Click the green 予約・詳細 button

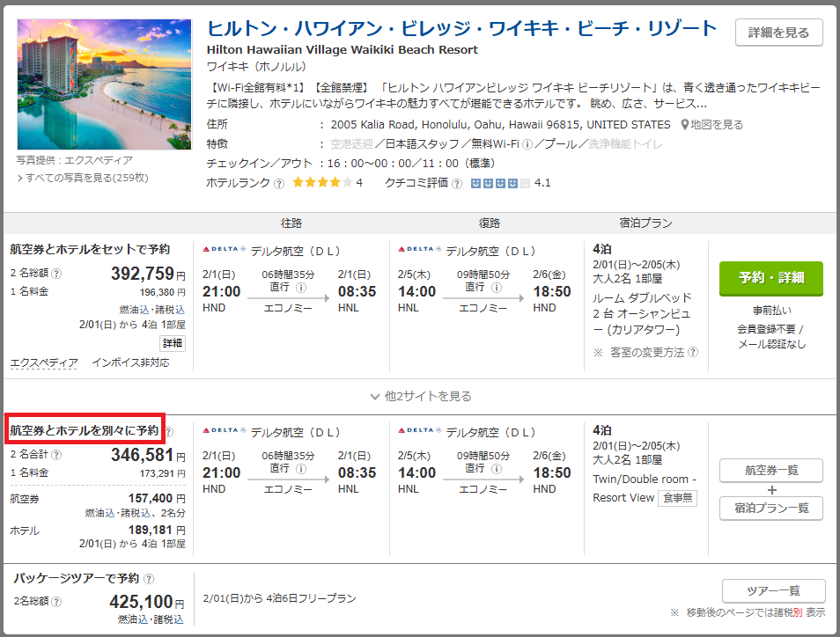point(770,278)
